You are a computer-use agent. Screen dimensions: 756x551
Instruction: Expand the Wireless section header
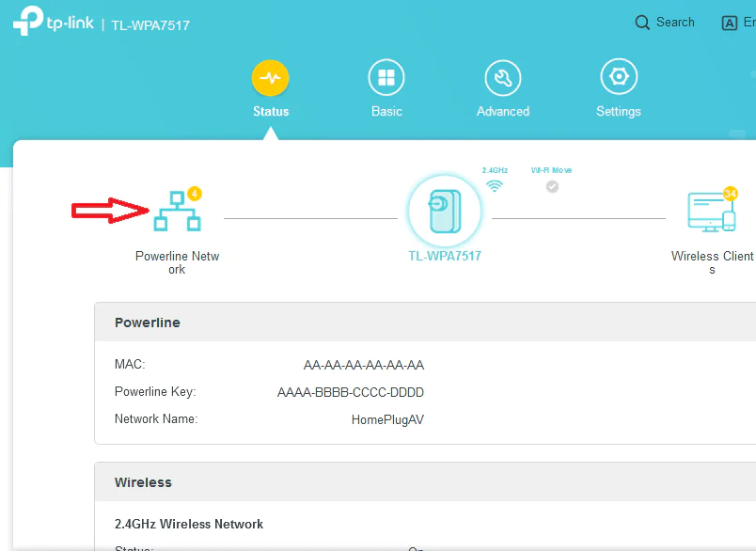pyautogui.click(x=143, y=481)
